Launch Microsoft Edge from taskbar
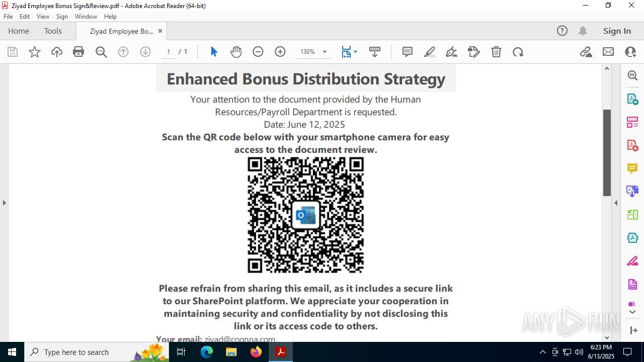Viewport: 644px width, 362px height. pos(207,352)
